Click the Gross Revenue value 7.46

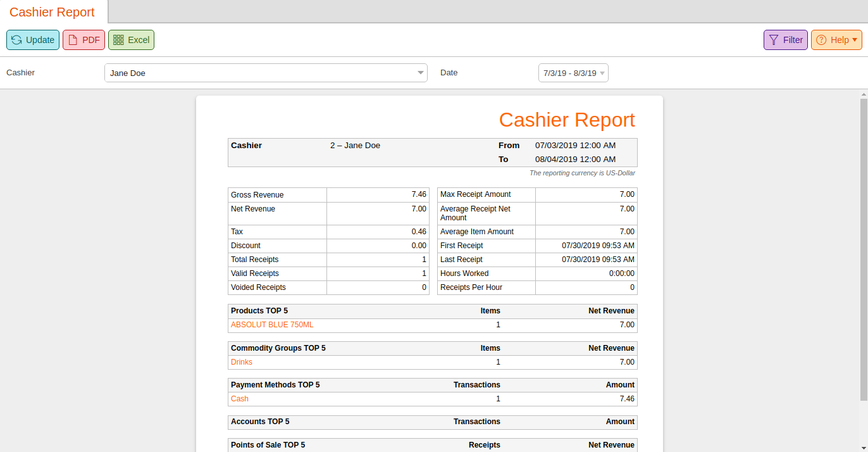pyautogui.click(x=419, y=194)
